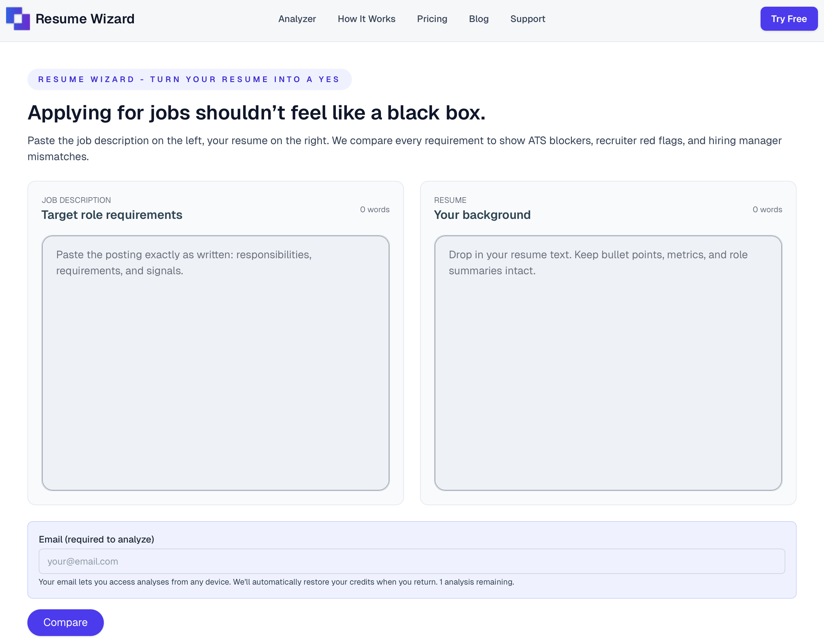Screen dimensions: 824x644
Task: Open the Support page
Action: pyautogui.click(x=528, y=18)
